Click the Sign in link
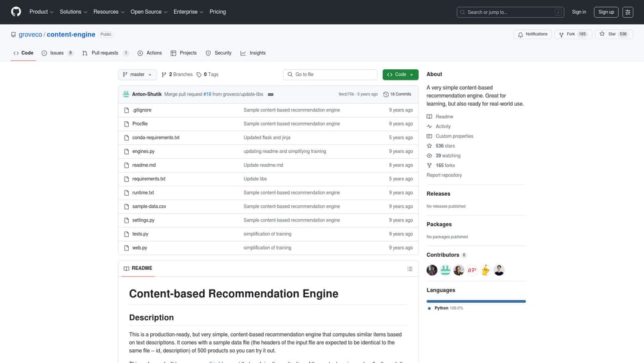This screenshot has width=644, height=363. pos(578,12)
